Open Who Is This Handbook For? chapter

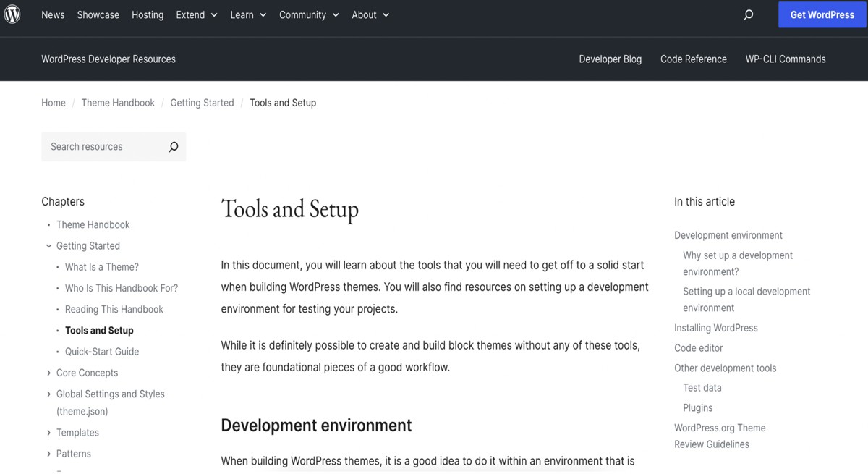122,288
